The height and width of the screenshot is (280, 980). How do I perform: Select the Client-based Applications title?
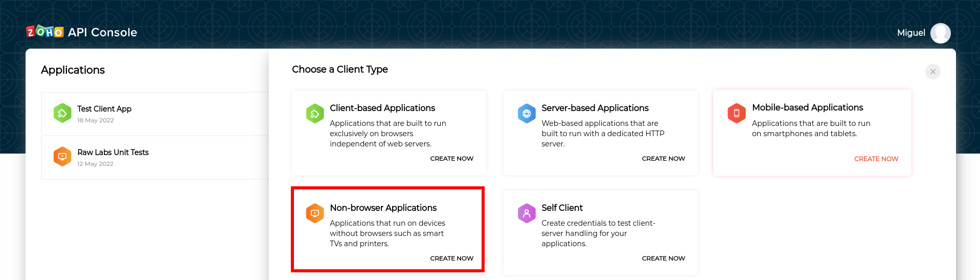click(x=382, y=108)
